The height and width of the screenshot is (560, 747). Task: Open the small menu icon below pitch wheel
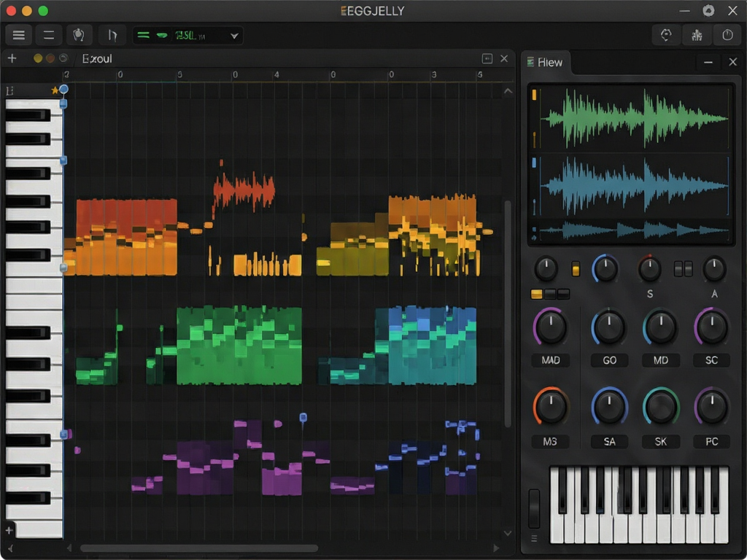tap(534, 538)
